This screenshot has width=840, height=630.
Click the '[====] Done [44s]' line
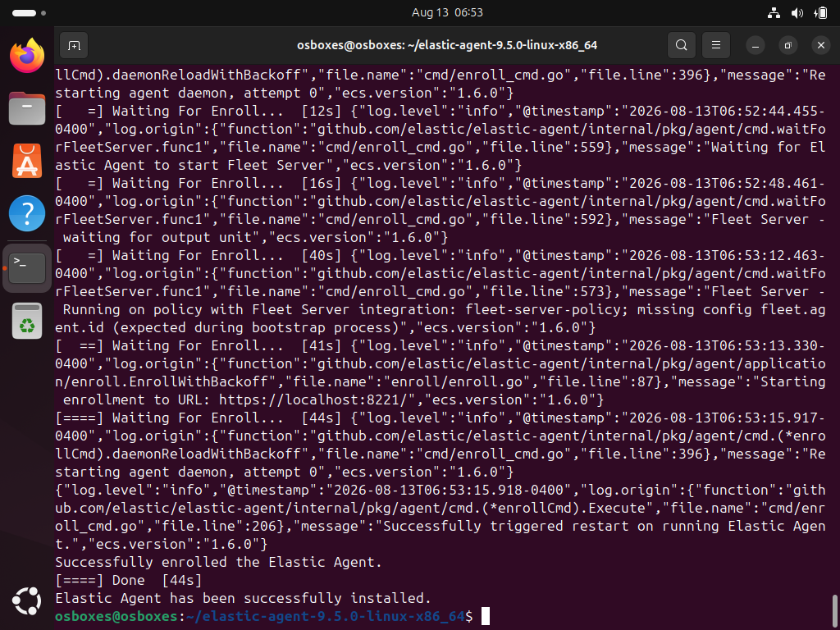tap(128, 580)
